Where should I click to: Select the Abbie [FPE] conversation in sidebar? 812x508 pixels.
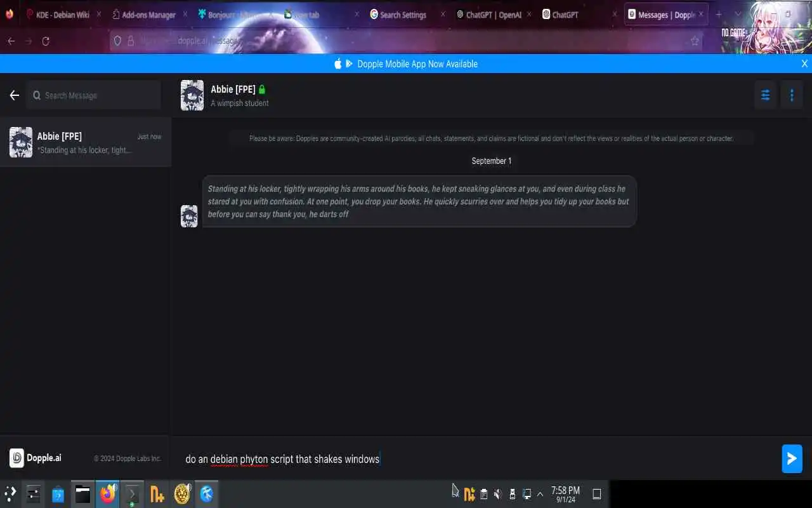86,142
